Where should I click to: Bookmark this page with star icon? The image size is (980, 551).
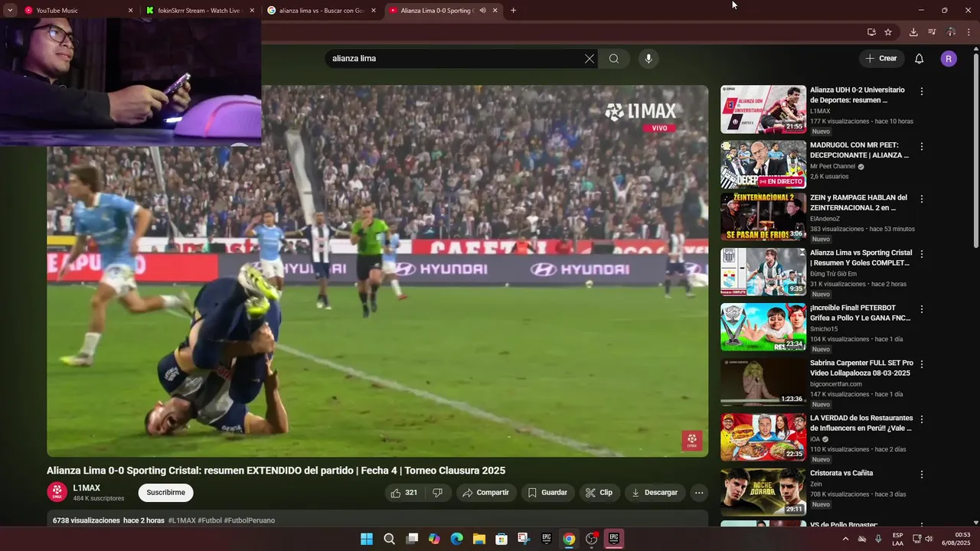tap(888, 32)
